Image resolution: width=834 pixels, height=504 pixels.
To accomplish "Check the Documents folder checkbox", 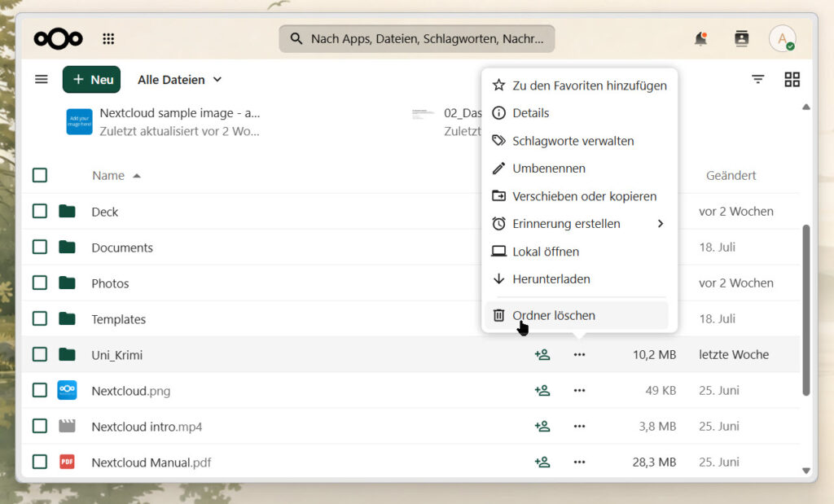I will [x=40, y=248].
